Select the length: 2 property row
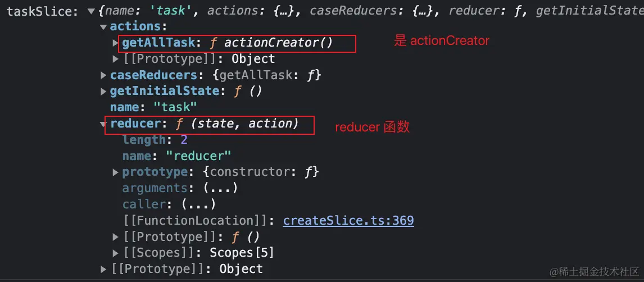The height and width of the screenshot is (282, 644). click(x=155, y=140)
